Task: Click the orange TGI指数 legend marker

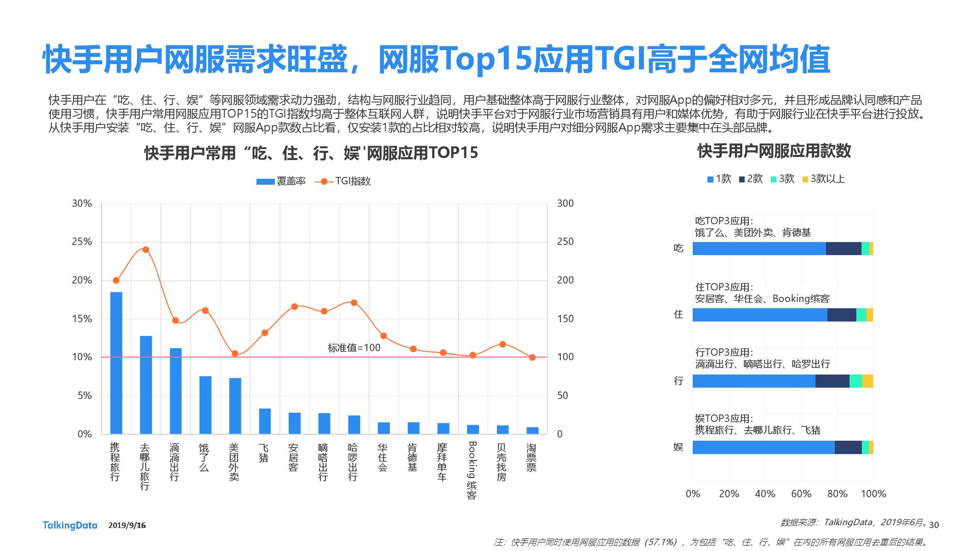Action: pyautogui.click(x=324, y=182)
